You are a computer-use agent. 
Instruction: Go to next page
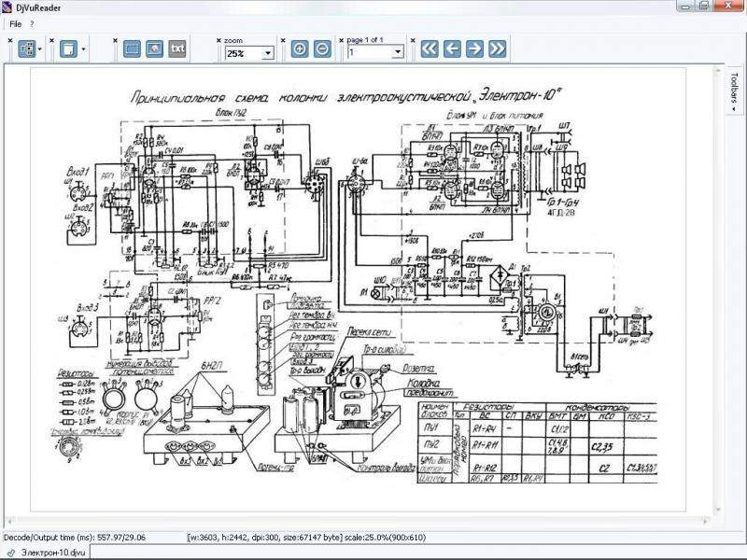coord(474,49)
